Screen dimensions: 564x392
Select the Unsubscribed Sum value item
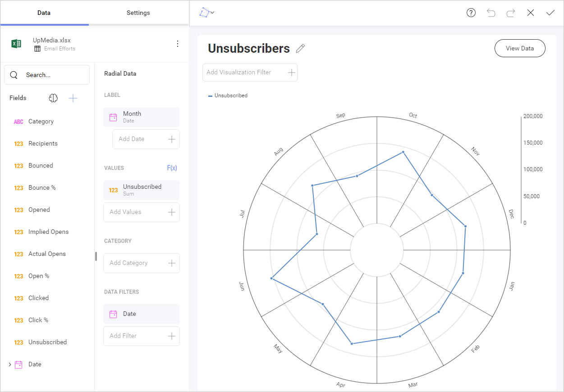[x=142, y=190]
